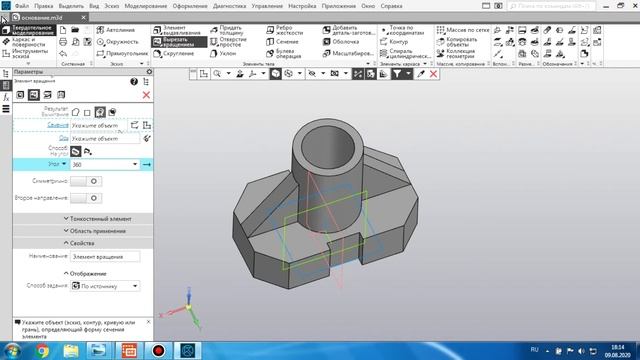
Task: Select the Автолиния sketch tool
Action: (116, 30)
